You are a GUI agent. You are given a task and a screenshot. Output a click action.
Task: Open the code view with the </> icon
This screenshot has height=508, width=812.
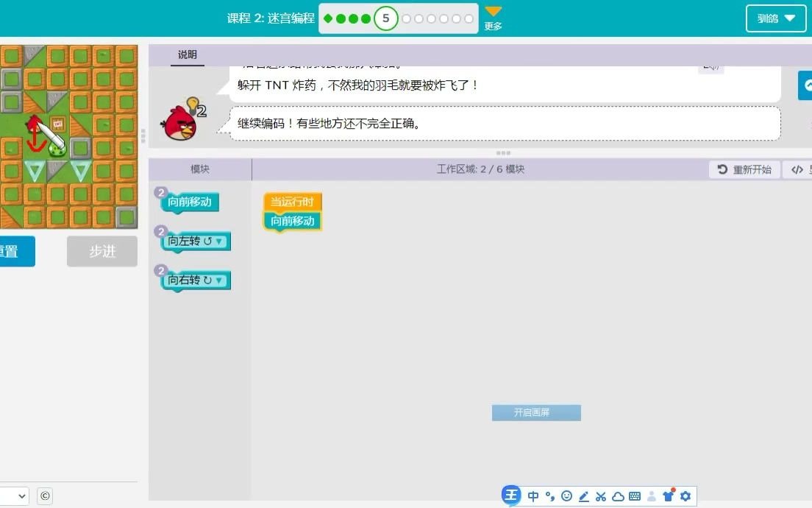tap(797, 169)
